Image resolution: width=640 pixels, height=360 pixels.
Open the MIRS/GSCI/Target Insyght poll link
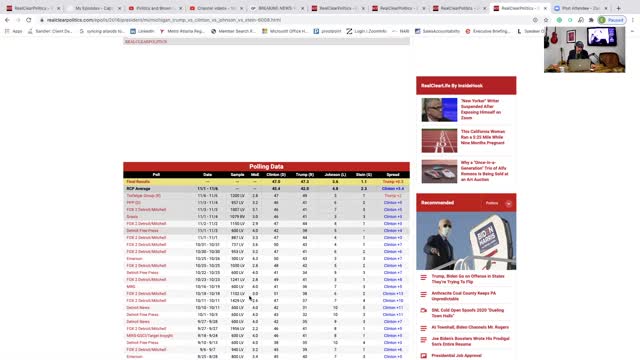(x=149, y=336)
